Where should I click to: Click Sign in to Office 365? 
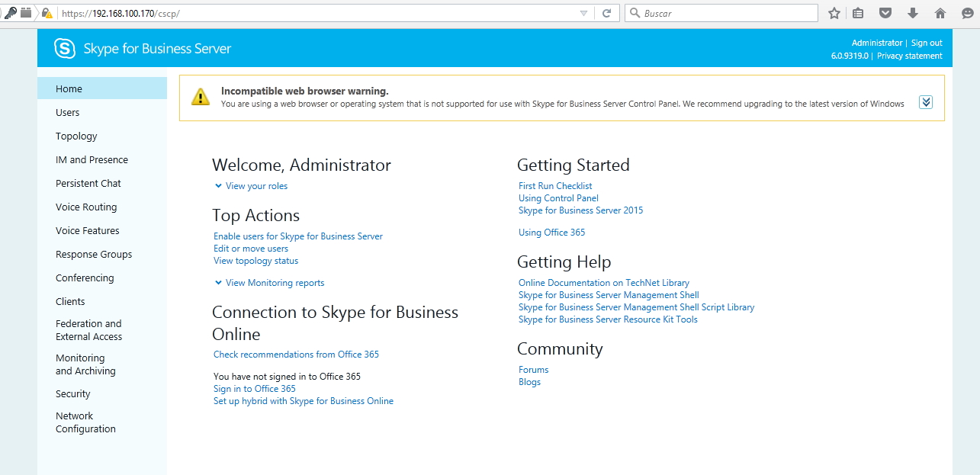point(255,389)
